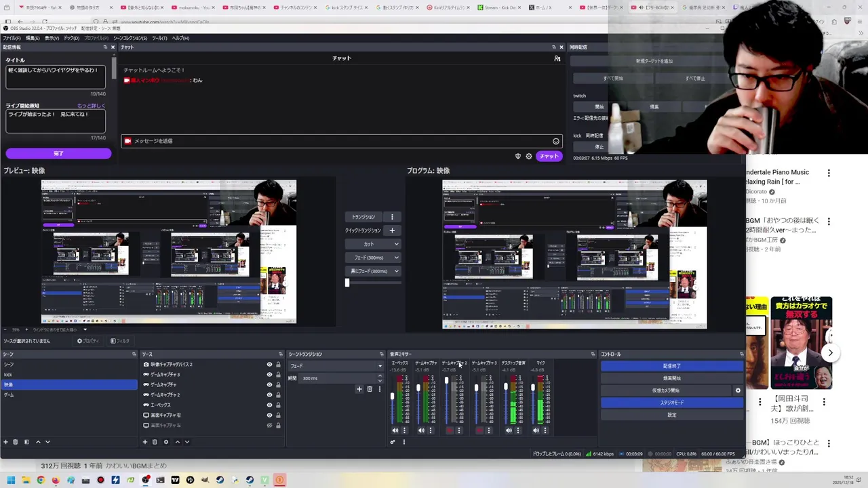The height and width of the screenshot is (488, 868).
Task: Open the フェード scene transition dropdown
Action: point(336,366)
